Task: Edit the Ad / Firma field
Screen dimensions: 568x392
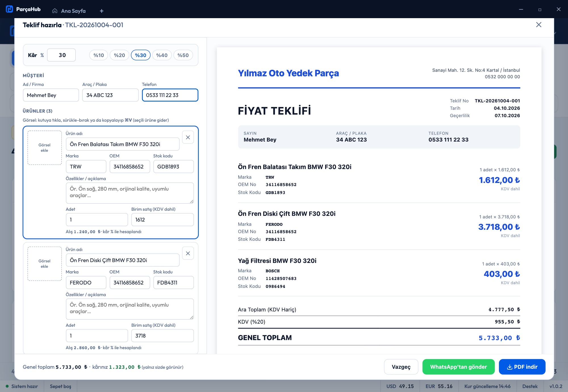Action: 51,95
